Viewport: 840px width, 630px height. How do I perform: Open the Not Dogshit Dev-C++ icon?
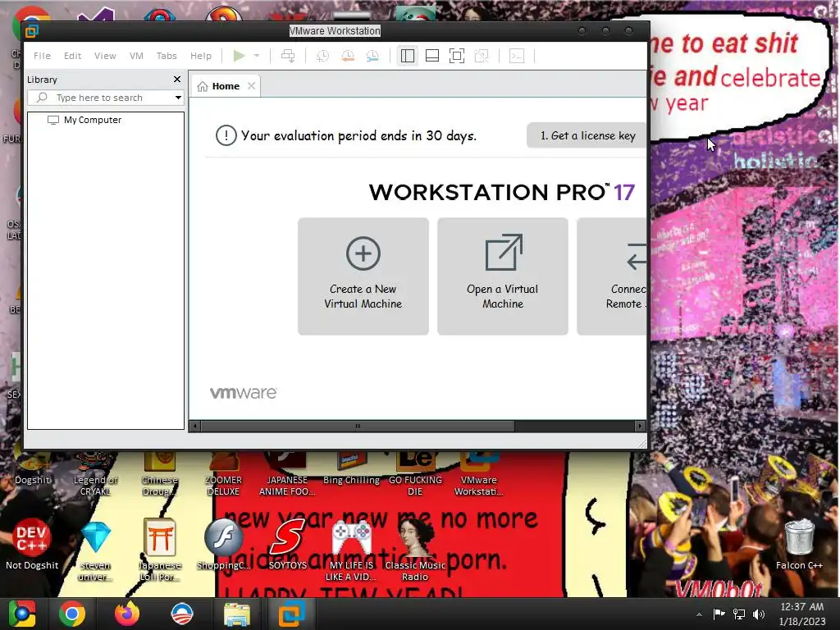click(32, 545)
